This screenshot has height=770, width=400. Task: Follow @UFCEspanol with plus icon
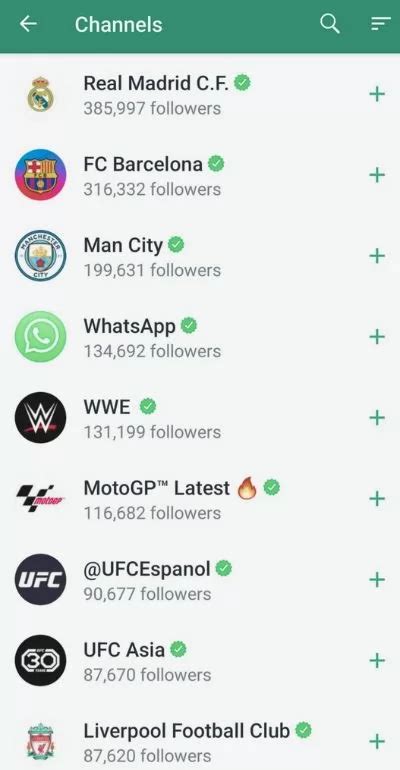coord(377,580)
